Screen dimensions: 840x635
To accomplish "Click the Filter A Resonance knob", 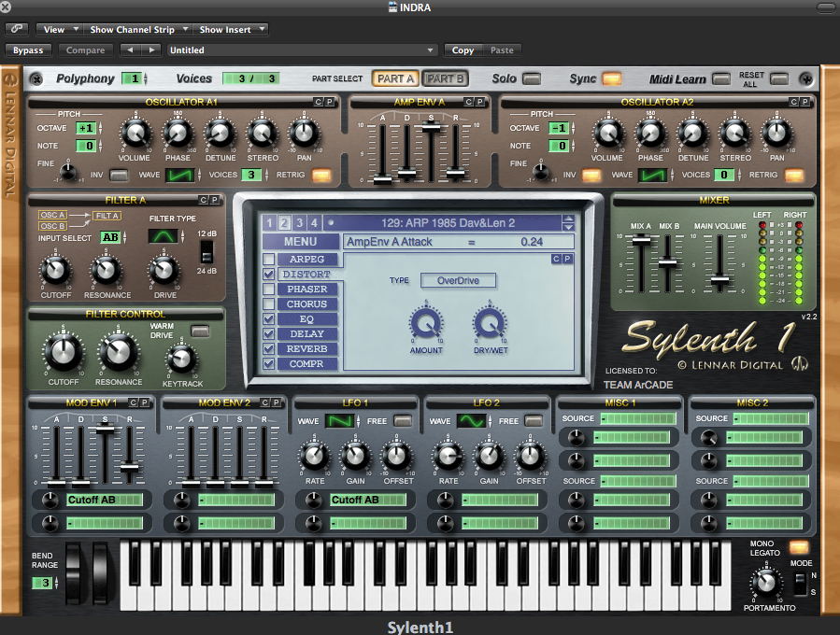I will 107,270.
